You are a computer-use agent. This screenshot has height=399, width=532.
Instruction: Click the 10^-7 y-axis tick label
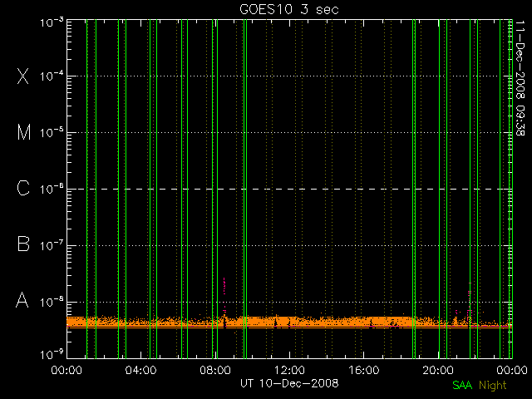click(52, 245)
